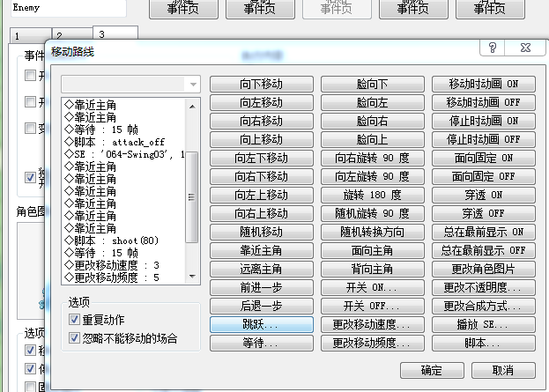This screenshot has height=392, width=549.
Task: Open the 更改角色图片 button
Action: [x=484, y=270]
